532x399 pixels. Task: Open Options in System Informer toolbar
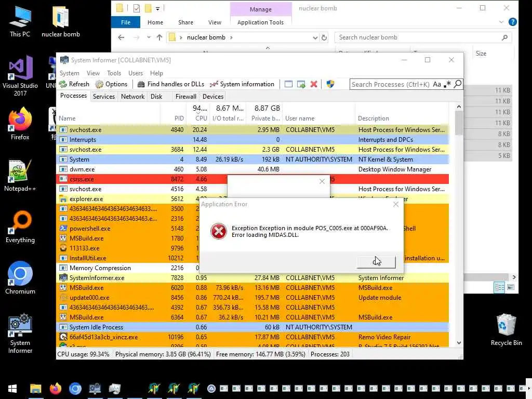coord(111,84)
